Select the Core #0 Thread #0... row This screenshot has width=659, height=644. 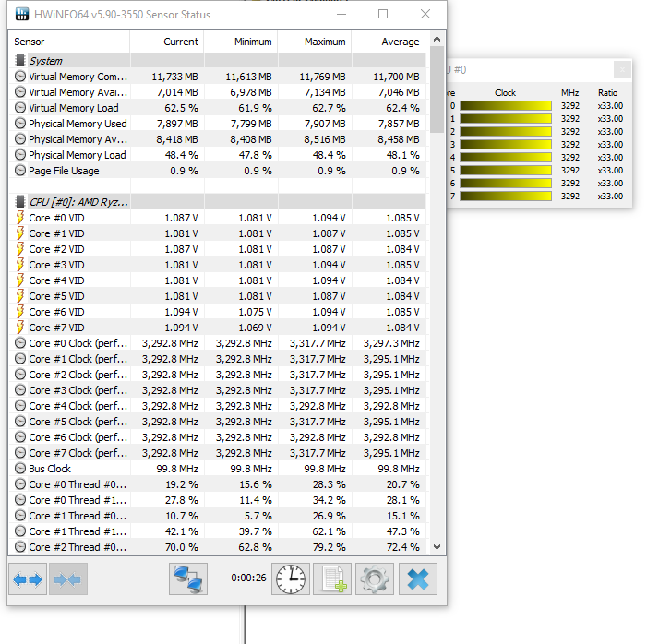click(217, 484)
